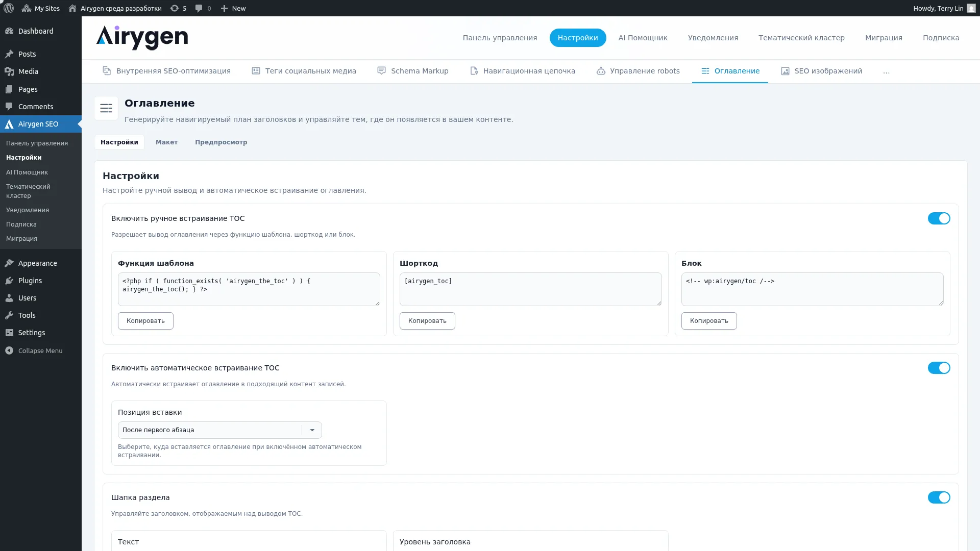Open Тематический кластер in top navigation

coord(801,38)
